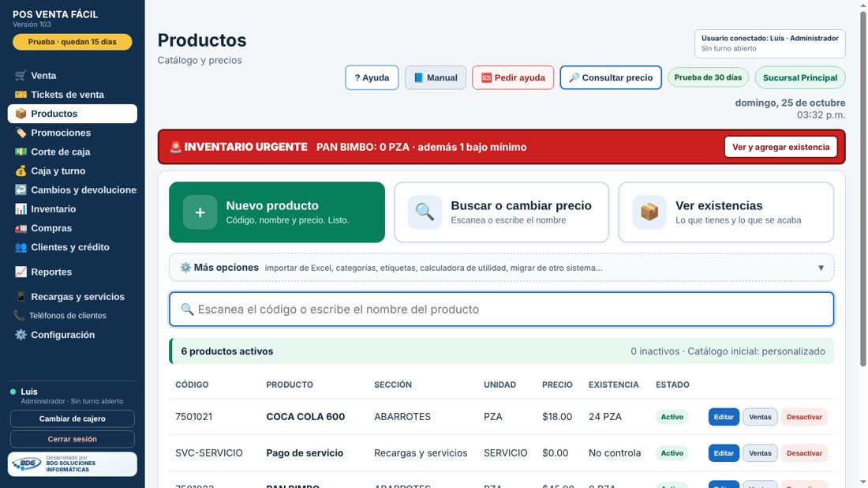
Task: Click the No controla existence cell
Action: [615, 453]
